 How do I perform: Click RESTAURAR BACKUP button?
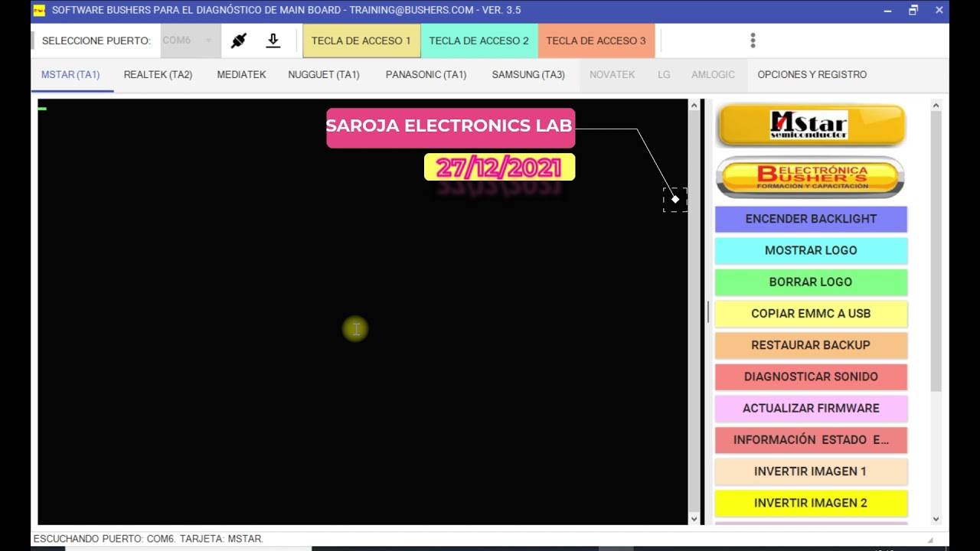point(811,345)
